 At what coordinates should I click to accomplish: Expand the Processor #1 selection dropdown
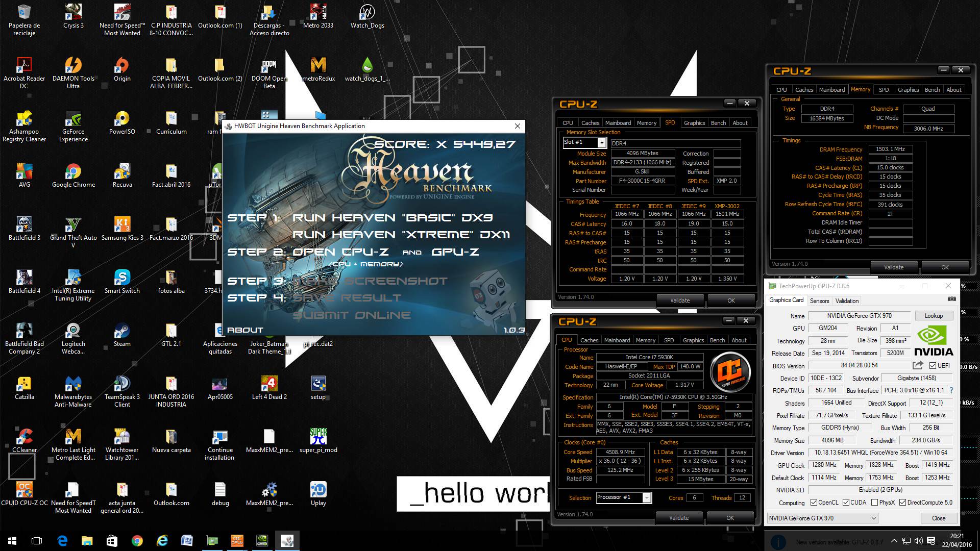pos(647,497)
